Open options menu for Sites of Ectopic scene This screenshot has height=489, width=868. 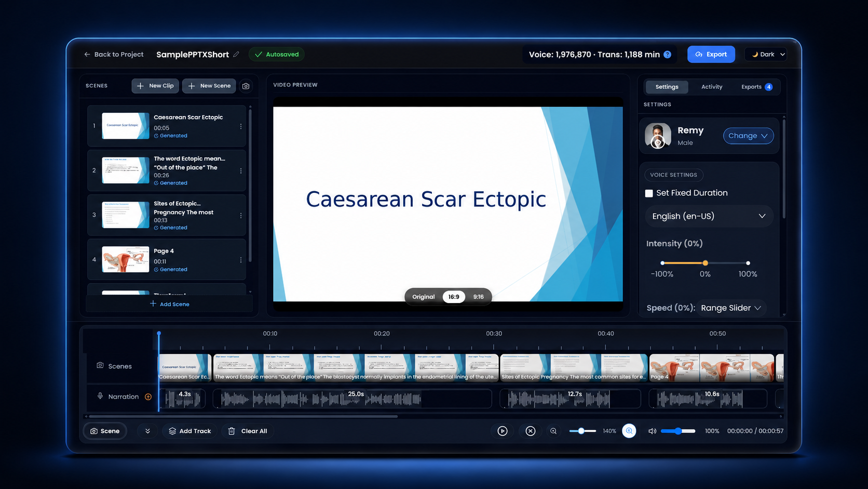[241, 215]
